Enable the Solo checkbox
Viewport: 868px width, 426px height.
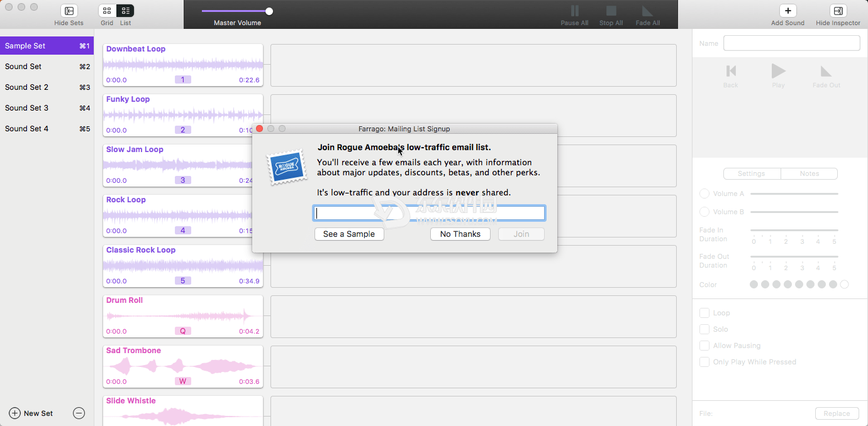coord(704,329)
